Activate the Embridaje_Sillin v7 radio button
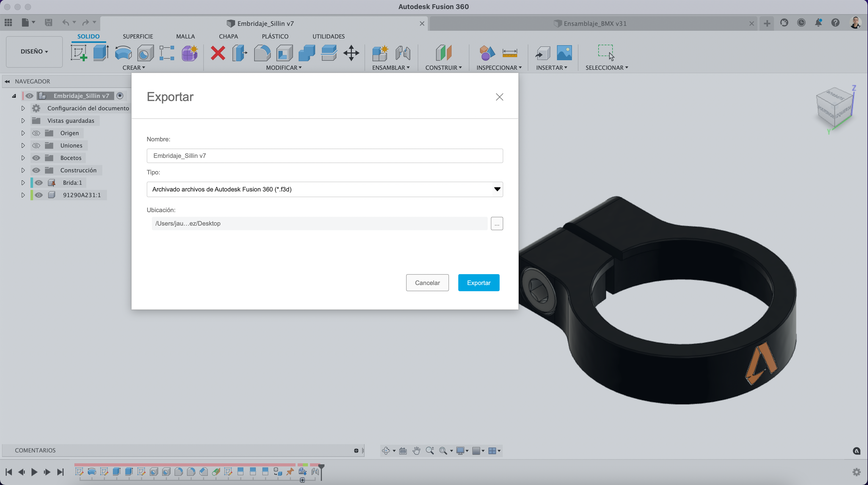This screenshot has height=485, width=868. 120,96
